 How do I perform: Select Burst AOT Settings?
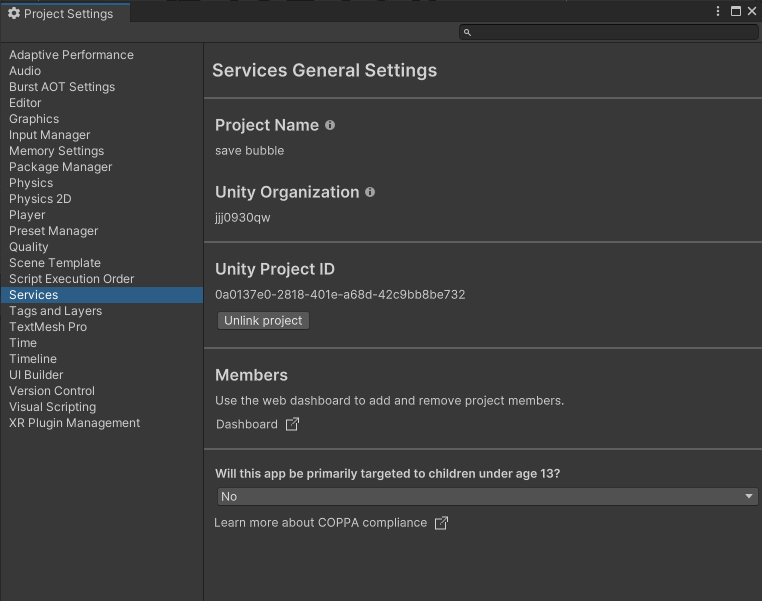62,87
